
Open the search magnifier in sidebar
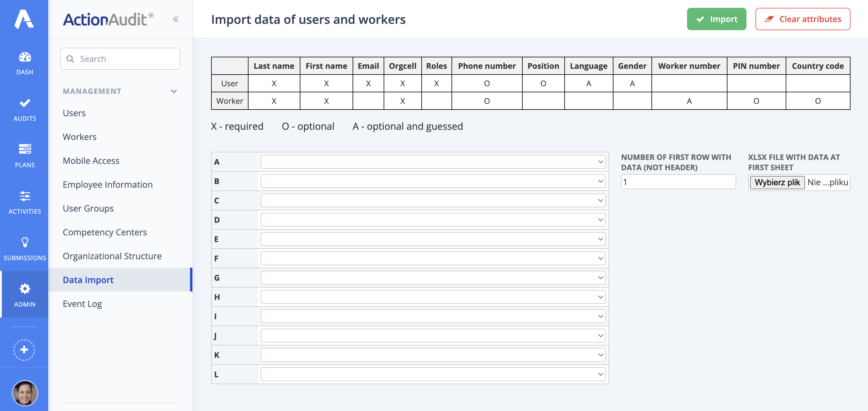click(x=71, y=59)
